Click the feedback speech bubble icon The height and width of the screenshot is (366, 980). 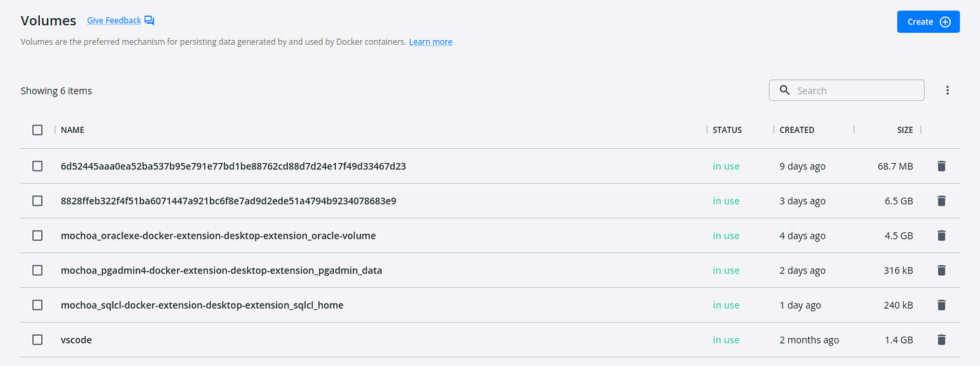click(x=149, y=21)
